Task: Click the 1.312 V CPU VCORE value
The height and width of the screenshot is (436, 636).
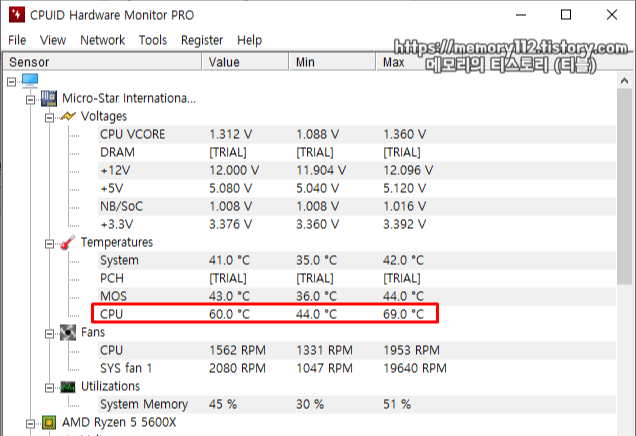Action: [230, 134]
